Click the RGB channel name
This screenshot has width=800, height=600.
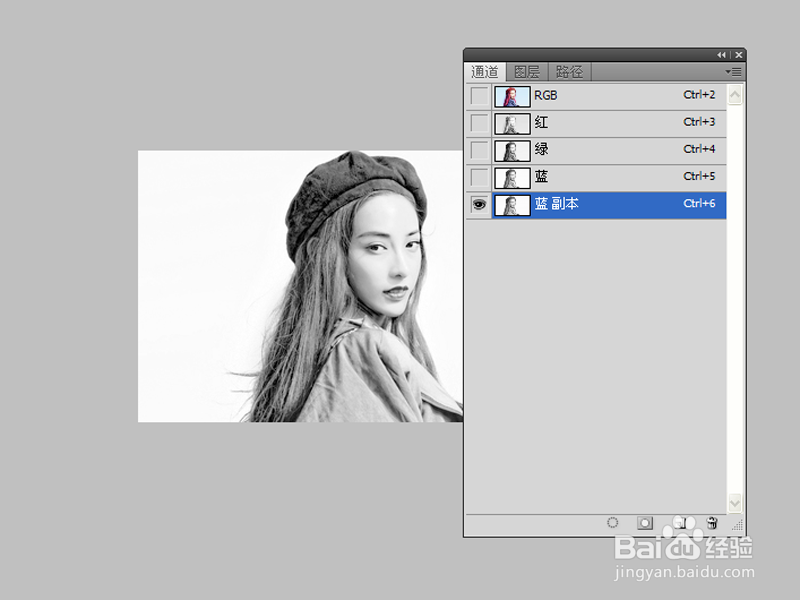(x=546, y=95)
